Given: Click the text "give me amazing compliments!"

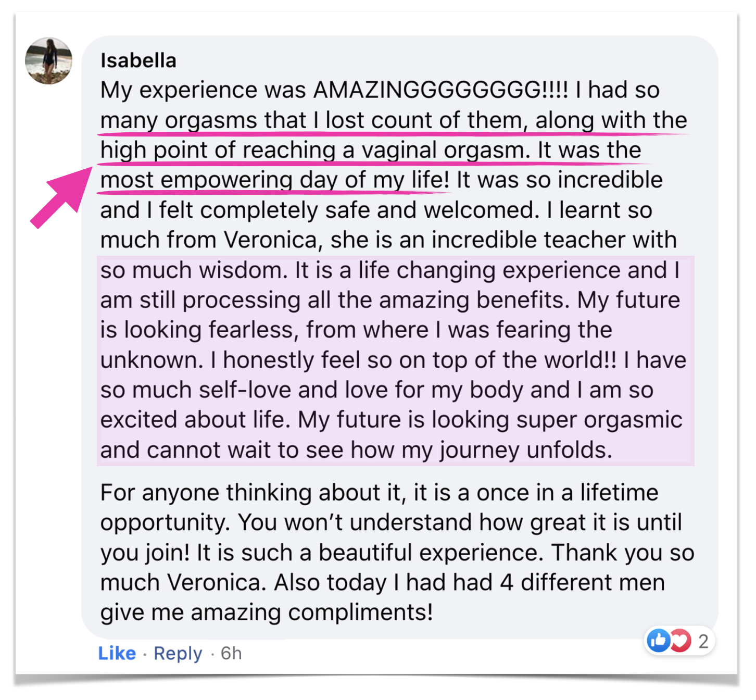Looking at the screenshot, I should click(267, 612).
